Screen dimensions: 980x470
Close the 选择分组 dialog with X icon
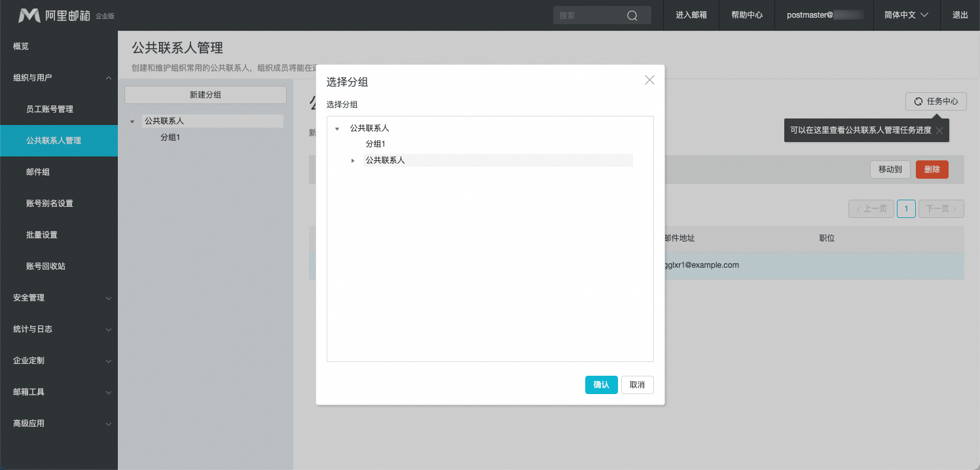(649, 81)
